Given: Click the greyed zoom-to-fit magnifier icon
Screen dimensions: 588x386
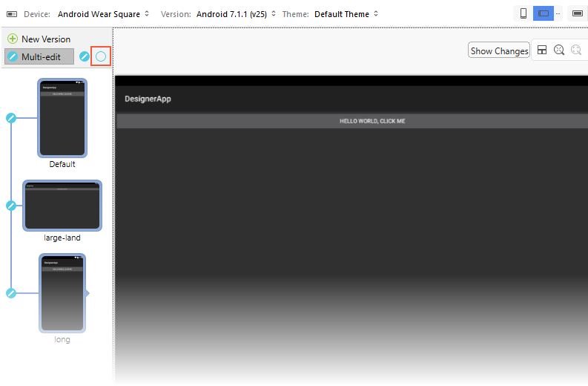Looking at the screenshot, I should [575, 50].
